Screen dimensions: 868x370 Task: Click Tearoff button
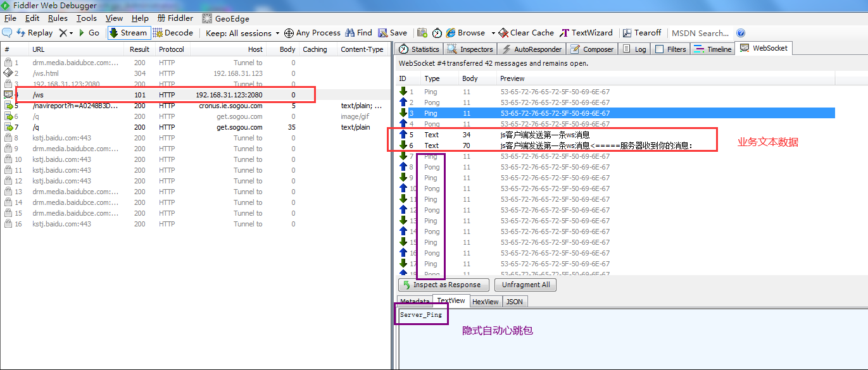coord(642,33)
